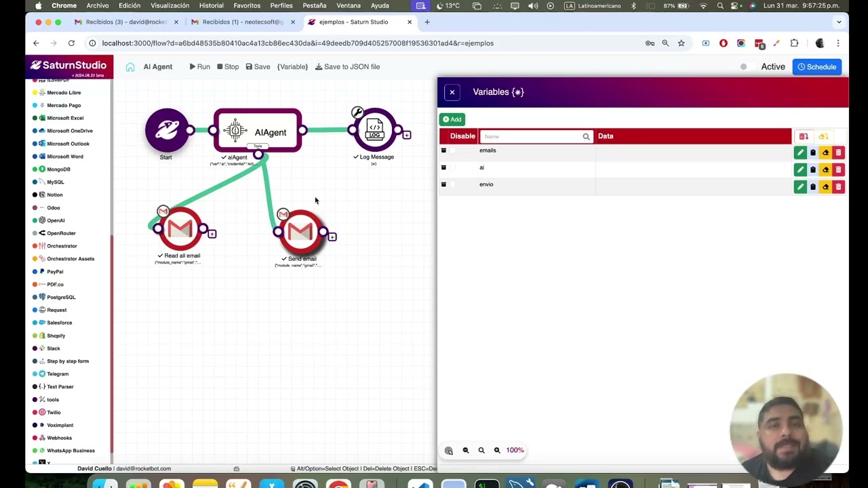868x488 pixels.
Task: Click the reset zoom magnifier icon
Action: [x=481, y=450]
